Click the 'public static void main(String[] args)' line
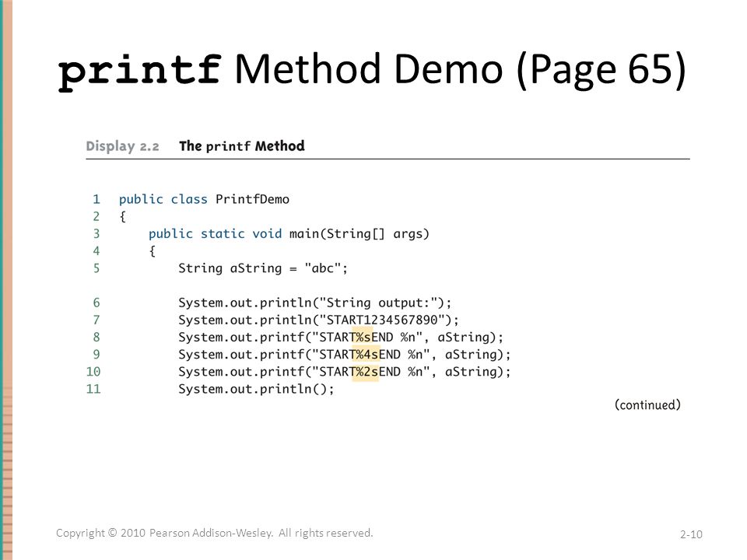This screenshot has height=560, width=747. [289, 234]
